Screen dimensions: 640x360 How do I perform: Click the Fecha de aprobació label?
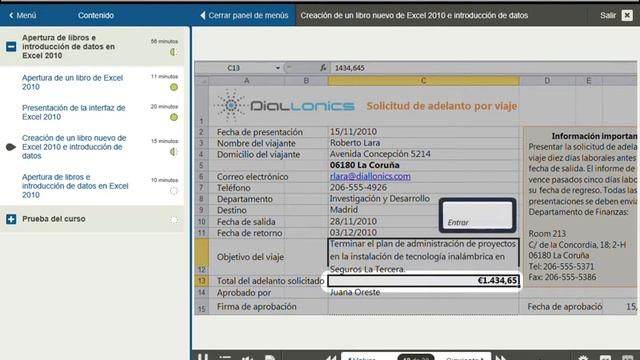point(564,307)
